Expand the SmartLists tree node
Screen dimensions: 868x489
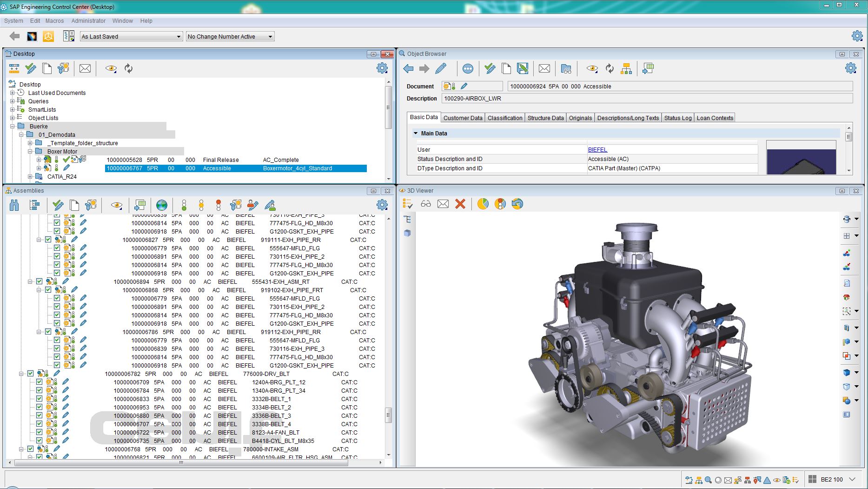(13, 109)
